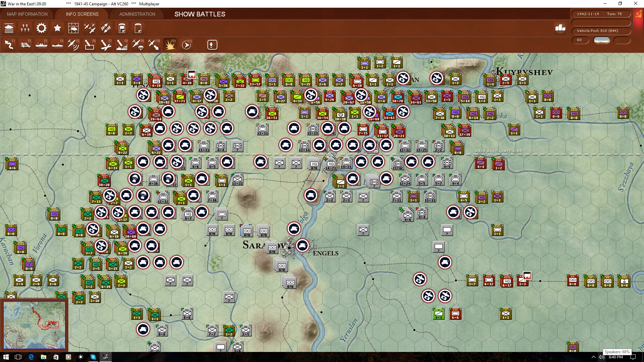
Task: Click the F12 end turn icon
Action: tap(186, 45)
